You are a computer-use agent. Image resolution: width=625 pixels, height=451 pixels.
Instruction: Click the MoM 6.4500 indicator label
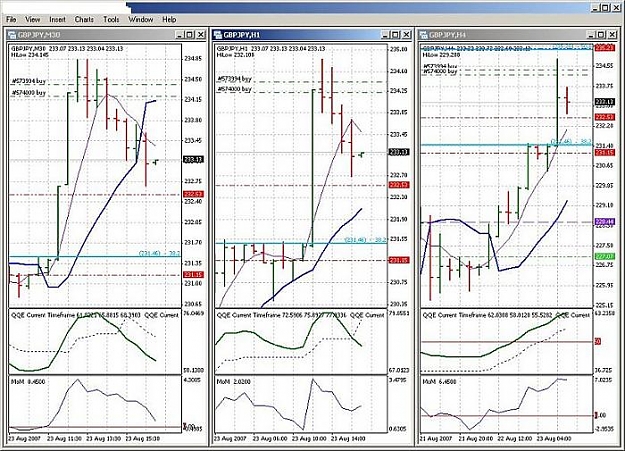(x=439, y=382)
